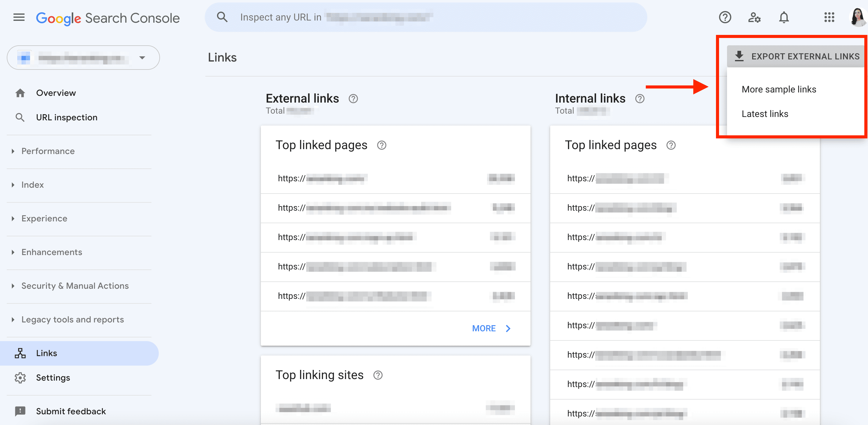Open the hamburger main menu
Screen dimensions: 868x425
tap(19, 17)
